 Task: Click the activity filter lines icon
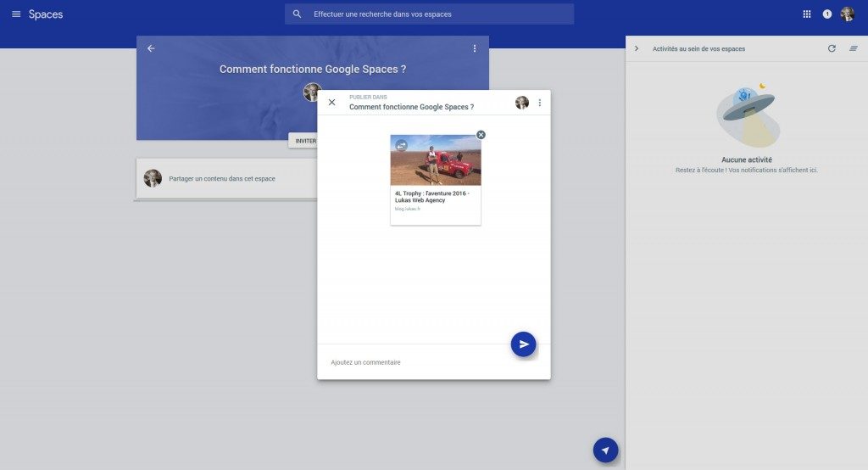853,48
